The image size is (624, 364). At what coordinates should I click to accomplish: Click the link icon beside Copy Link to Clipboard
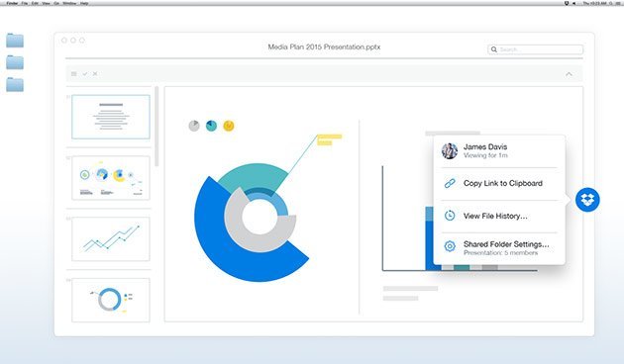(450, 183)
